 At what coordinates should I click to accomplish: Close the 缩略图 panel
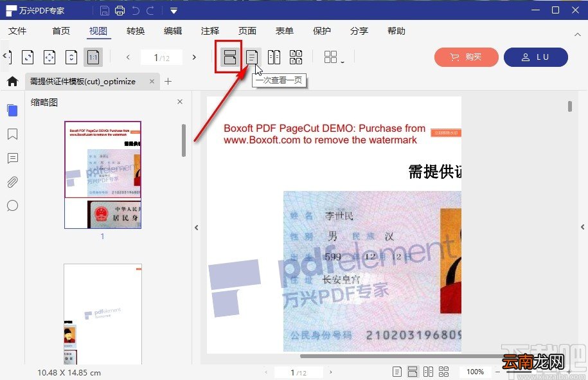pos(180,102)
